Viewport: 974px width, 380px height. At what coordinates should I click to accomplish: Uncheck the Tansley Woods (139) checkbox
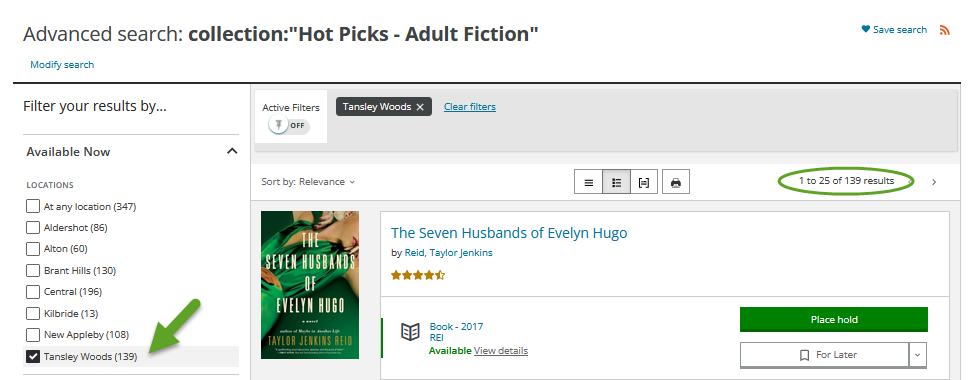point(33,356)
